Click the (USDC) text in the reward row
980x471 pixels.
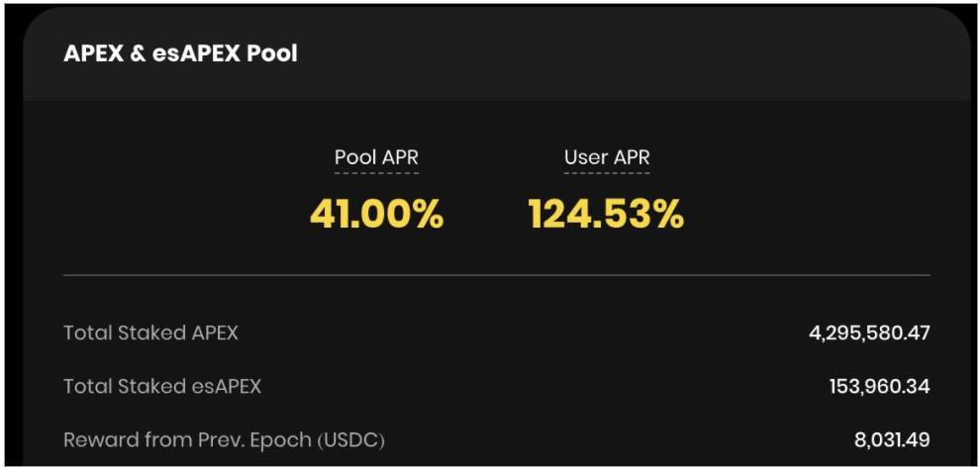pyautogui.click(x=350, y=439)
